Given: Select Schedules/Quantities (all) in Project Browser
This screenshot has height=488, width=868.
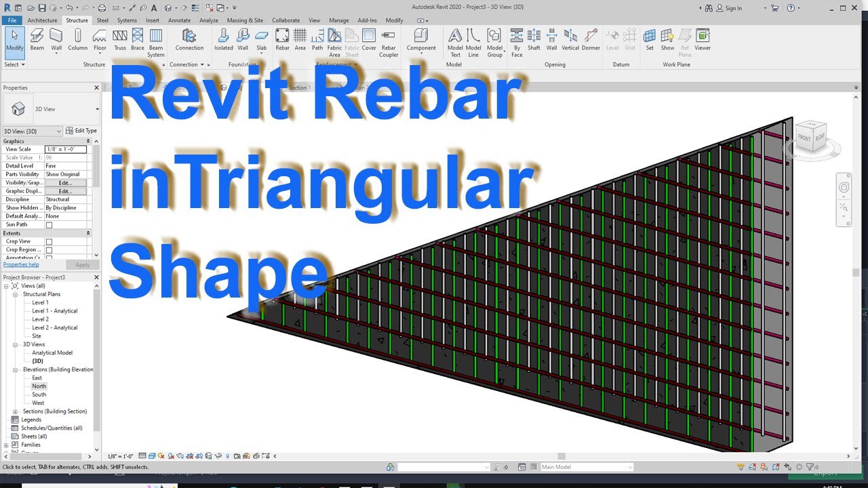Looking at the screenshot, I should point(52,428).
